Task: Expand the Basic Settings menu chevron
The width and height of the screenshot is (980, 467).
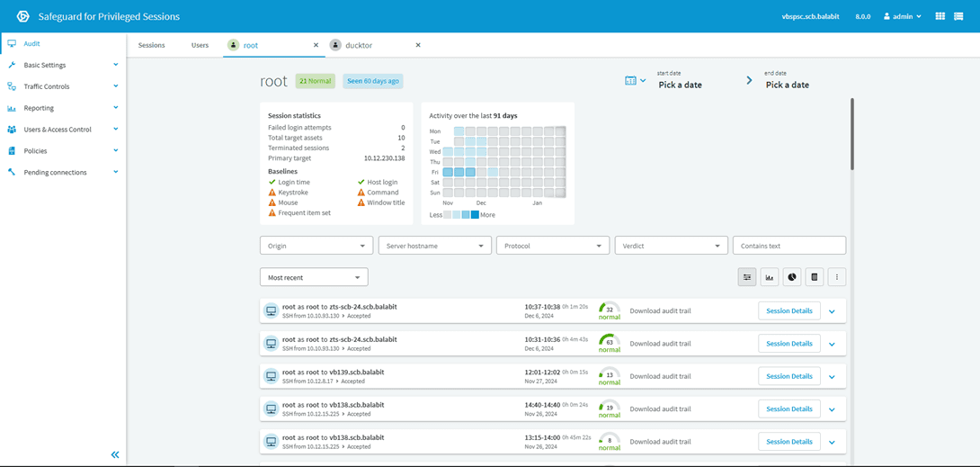Action: coord(116,65)
